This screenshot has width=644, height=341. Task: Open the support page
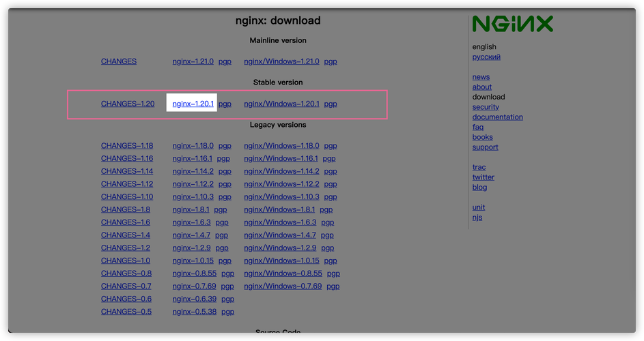pyautogui.click(x=485, y=147)
